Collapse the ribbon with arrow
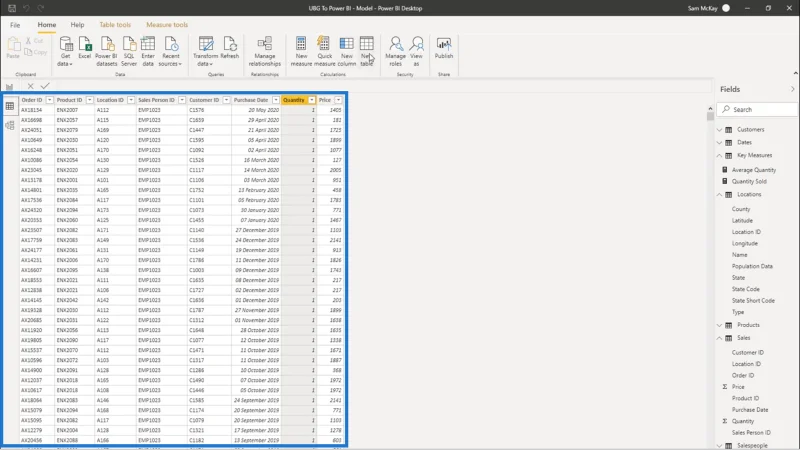This screenshot has width=800, height=450. [795, 73]
